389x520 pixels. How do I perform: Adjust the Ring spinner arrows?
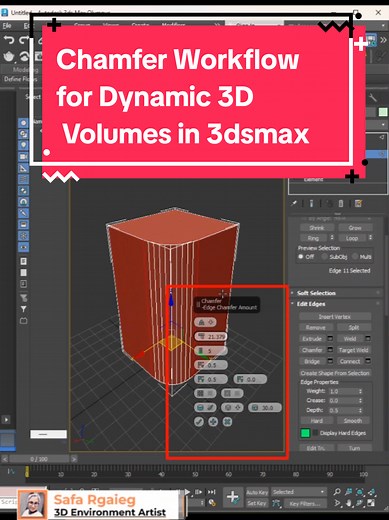[x=332, y=237]
